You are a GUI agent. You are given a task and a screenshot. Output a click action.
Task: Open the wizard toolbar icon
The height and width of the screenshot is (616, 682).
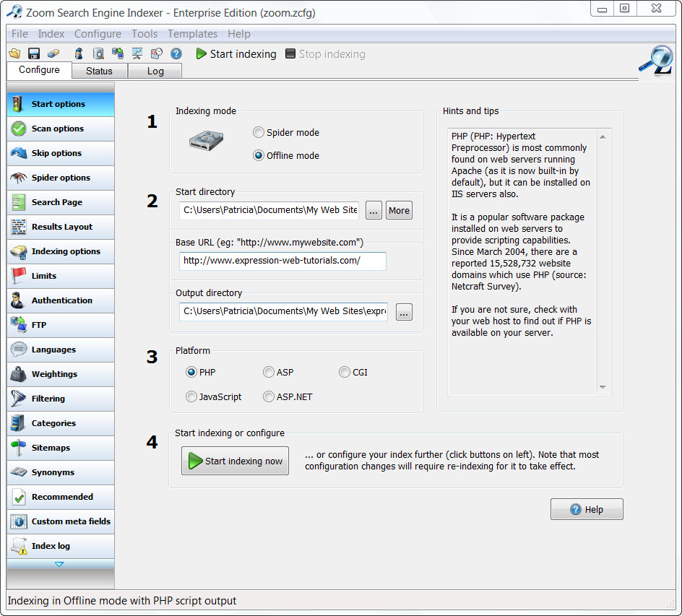click(x=79, y=53)
